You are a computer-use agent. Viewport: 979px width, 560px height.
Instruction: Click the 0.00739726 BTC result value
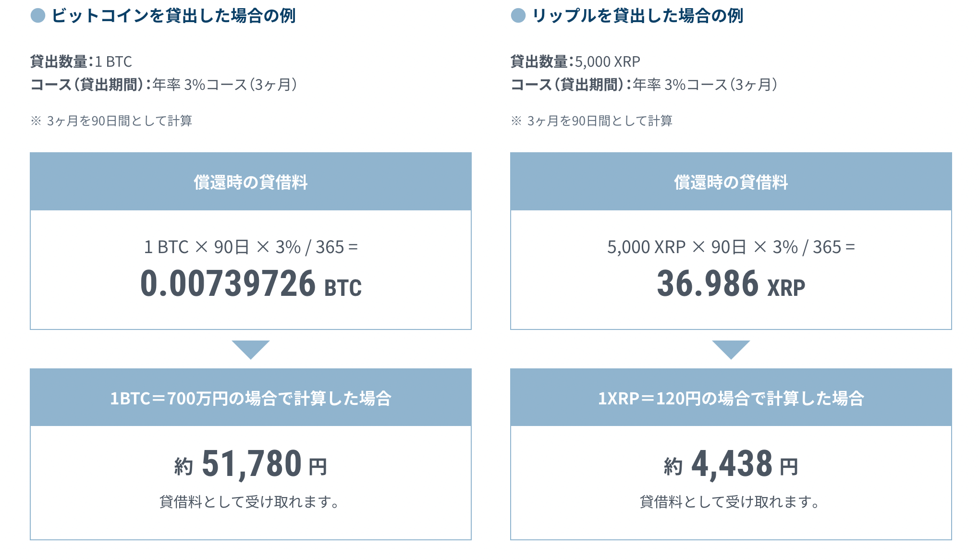pyautogui.click(x=250, y=284)
